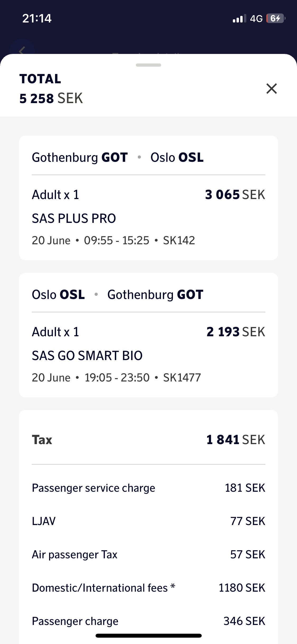The image size is (297, 644).
Task: Tap the 21:14 clock in status bar
Action: pos(37,19)
